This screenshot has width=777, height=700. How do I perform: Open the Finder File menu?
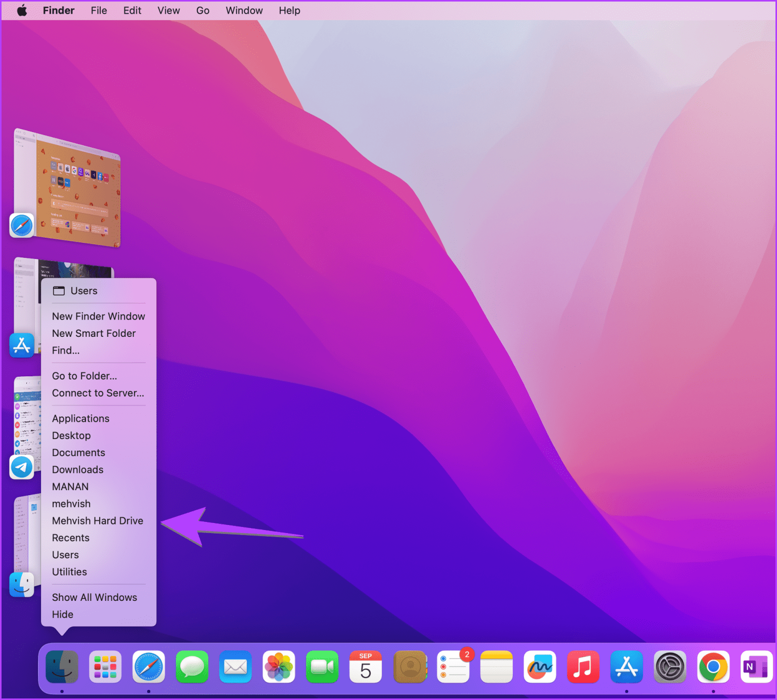coord(99,10)
